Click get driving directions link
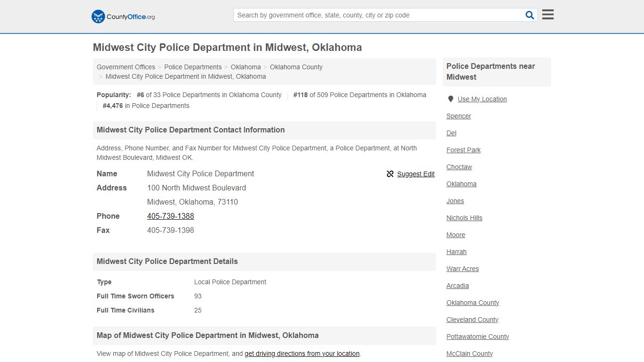 coord(302,354)
